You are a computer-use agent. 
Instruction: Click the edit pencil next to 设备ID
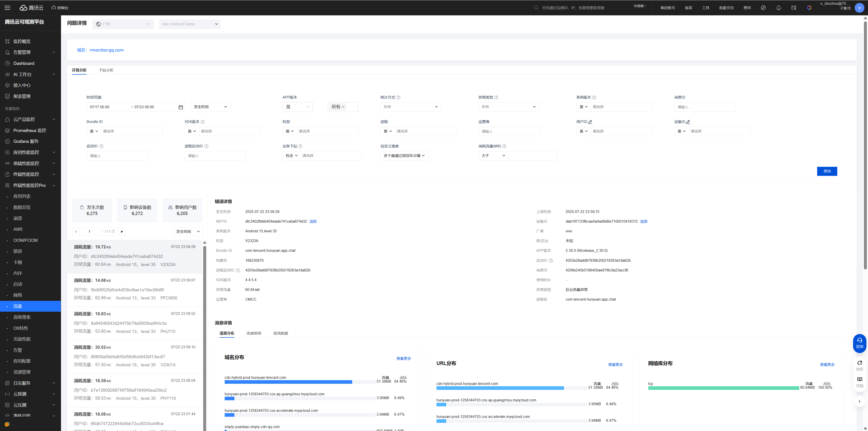688,122
